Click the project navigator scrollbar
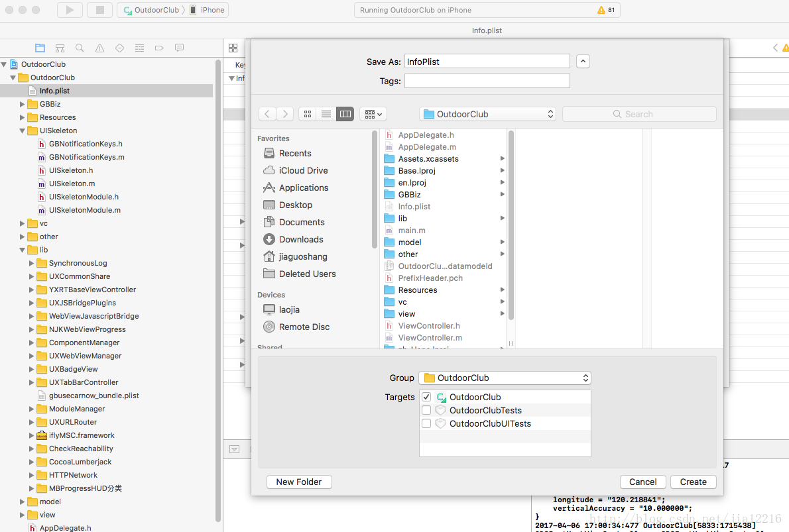The width and height of the screenshot is (789, 532). 218,292
